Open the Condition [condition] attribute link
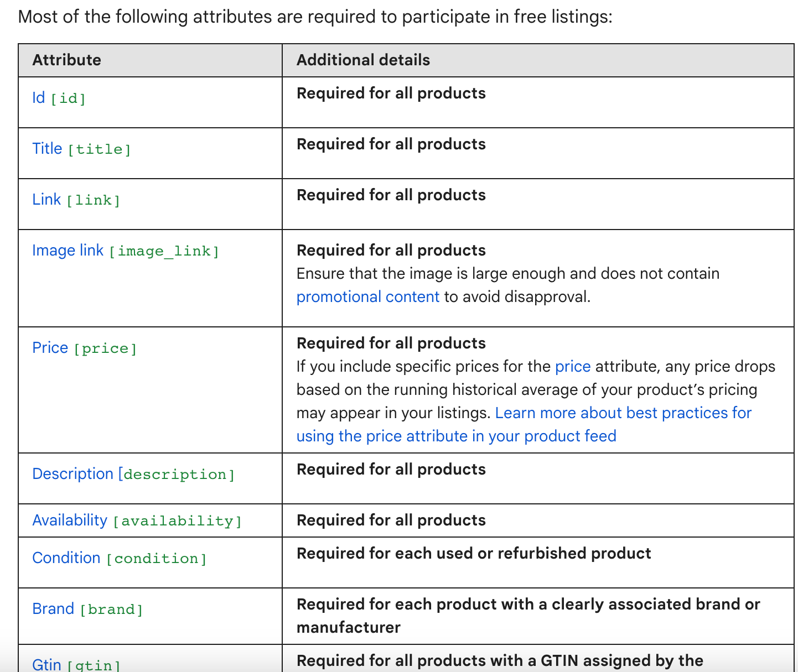 point(119,558)
